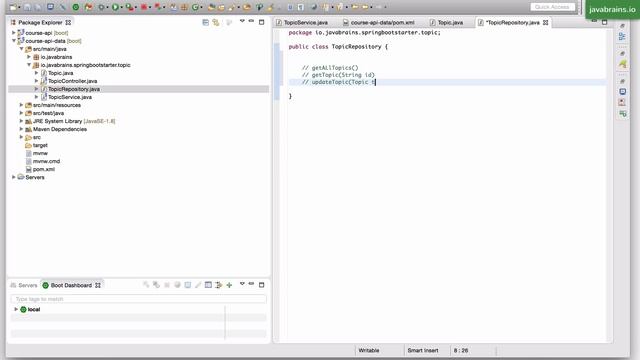Select the TopicRepository.java editor tab
This screenshot has width=640, height=360.
coord(513,22)
